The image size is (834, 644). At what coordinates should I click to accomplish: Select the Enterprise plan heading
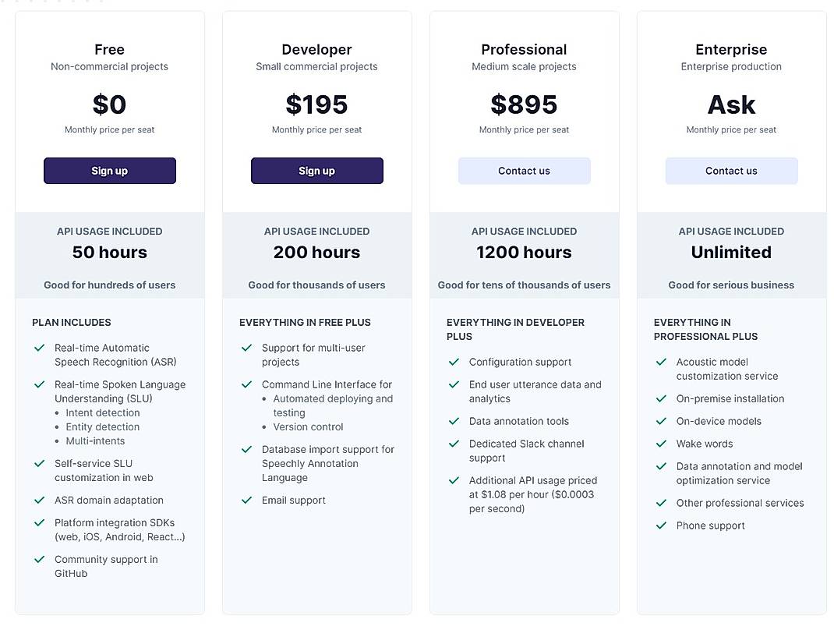[731, 49]
